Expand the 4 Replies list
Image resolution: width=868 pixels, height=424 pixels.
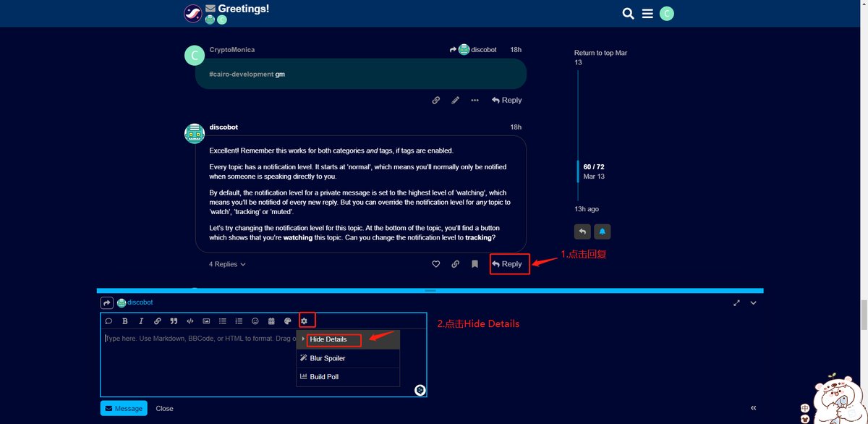227,264
